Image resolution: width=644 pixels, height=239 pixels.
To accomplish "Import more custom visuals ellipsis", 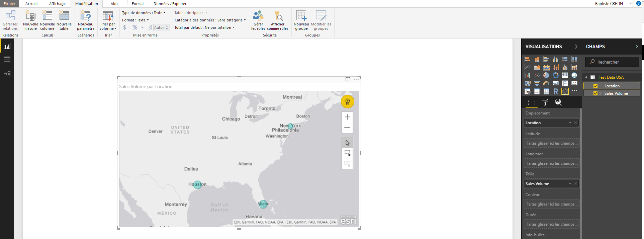I will (x=574, y=91).
